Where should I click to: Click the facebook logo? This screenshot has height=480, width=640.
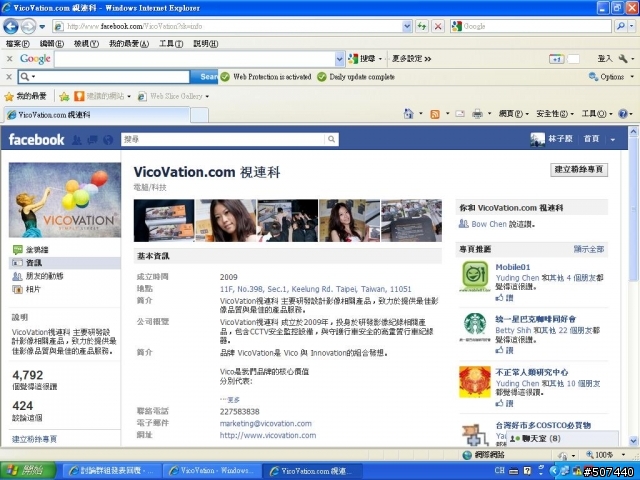36,140
